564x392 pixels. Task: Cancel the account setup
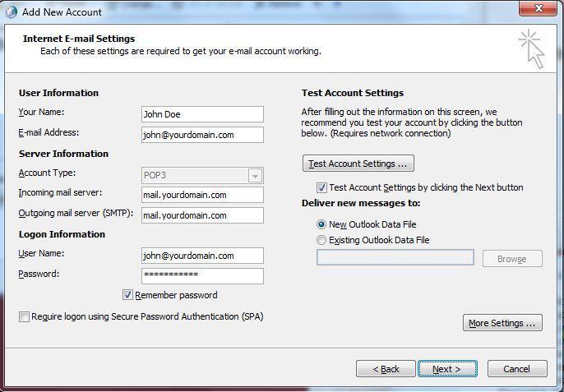coord(517,369)
